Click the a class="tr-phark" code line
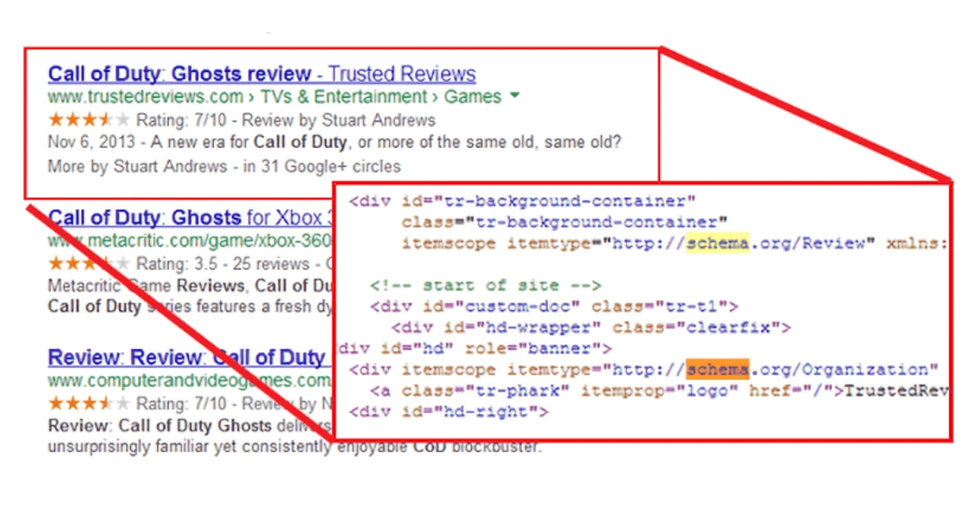980x510 pixels. tap(659, 391)
